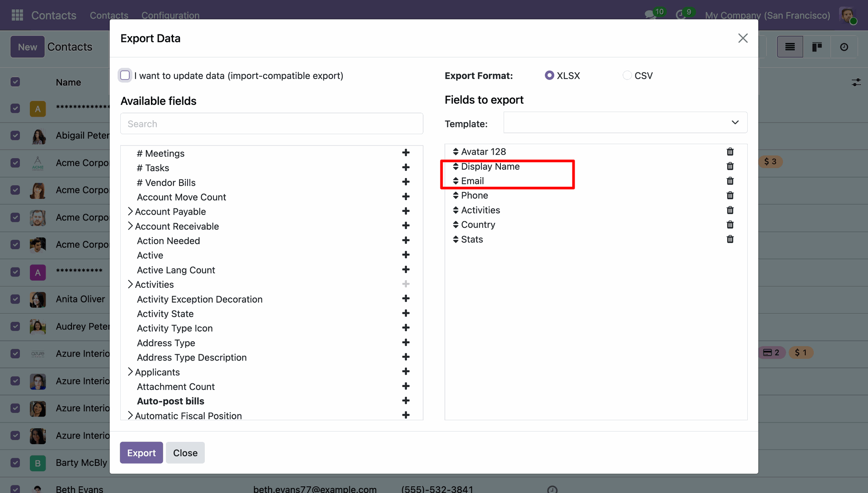Open the Contacts menu in top bar
This screenshot has height=493, width=868.
pyautogui.click(x=109, y=15)
